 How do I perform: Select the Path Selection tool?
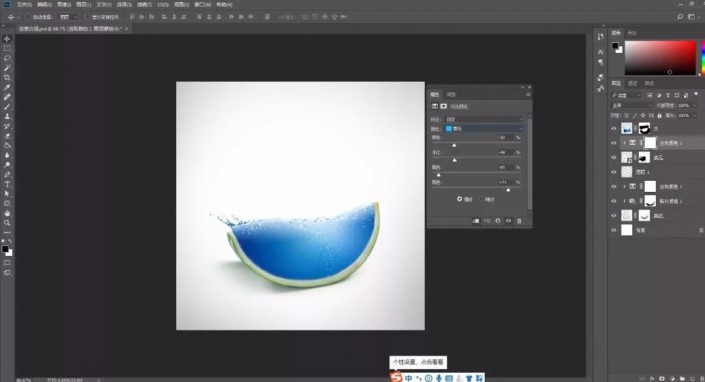7,194
